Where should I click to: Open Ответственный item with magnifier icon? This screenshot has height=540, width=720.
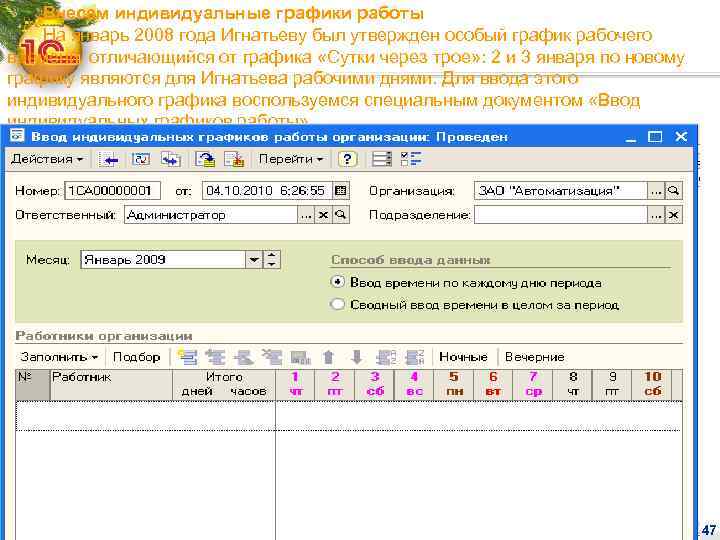point(340,215)
